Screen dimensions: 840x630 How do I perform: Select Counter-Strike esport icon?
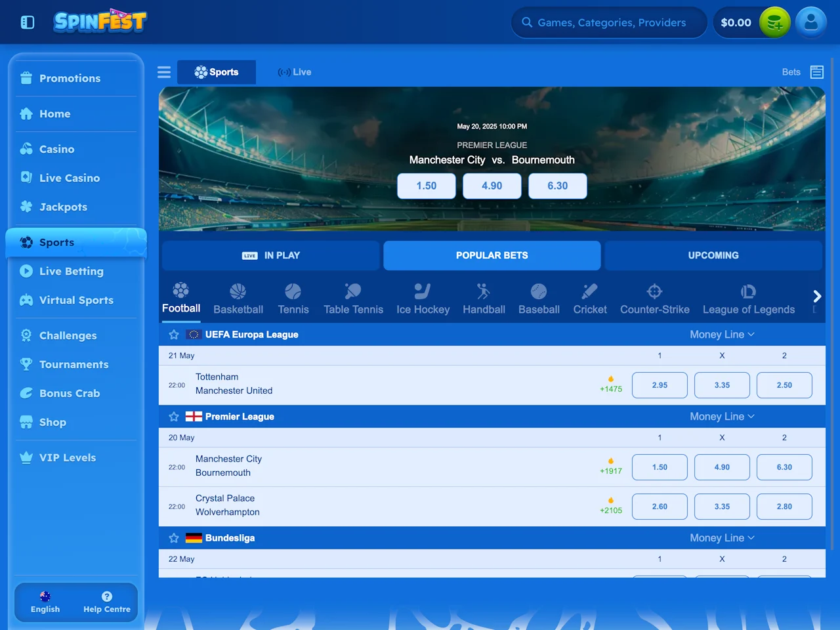[655, 291]
